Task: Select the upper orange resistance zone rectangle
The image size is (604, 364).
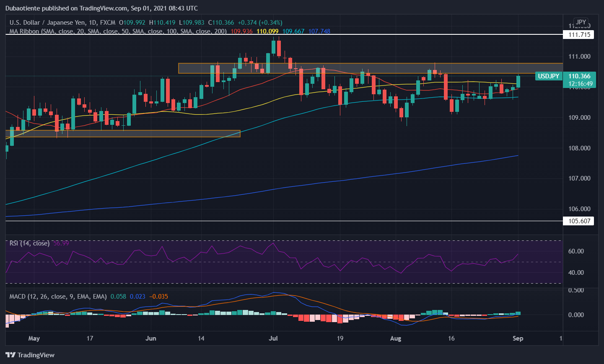Action: pyautogui.click(x=371, y=68)
